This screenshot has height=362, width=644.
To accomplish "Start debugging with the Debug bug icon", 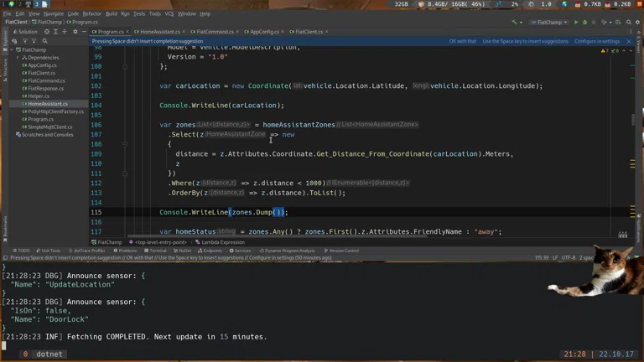I will pos(585,23).
